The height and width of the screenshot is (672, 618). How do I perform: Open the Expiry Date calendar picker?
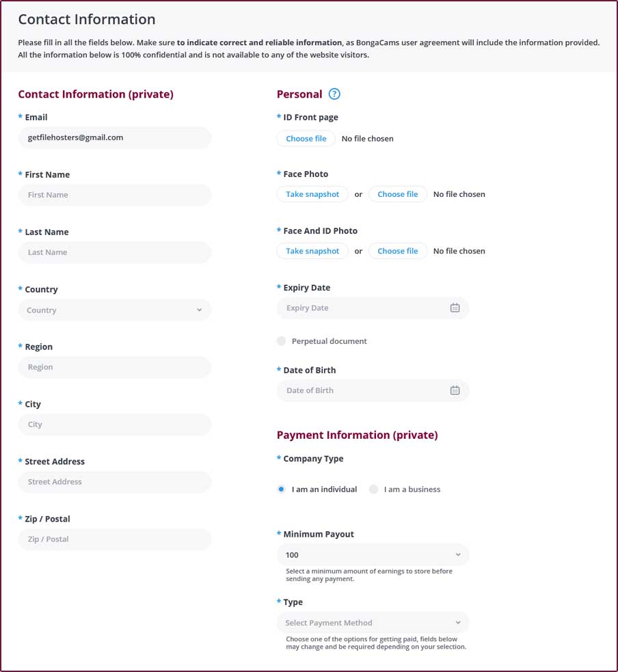tap(455, 308)
